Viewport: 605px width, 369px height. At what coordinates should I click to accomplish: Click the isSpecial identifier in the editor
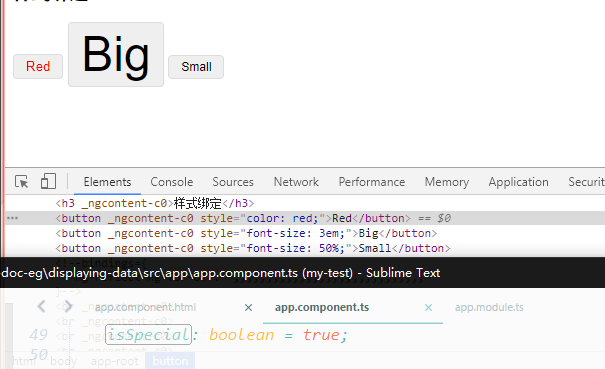tap(149, 335)
